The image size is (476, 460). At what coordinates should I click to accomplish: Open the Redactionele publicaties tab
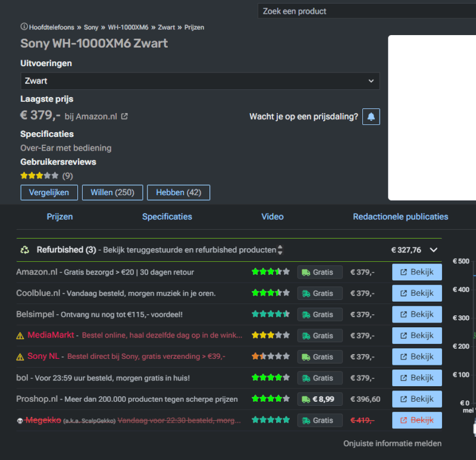click(x=400, y=217)
